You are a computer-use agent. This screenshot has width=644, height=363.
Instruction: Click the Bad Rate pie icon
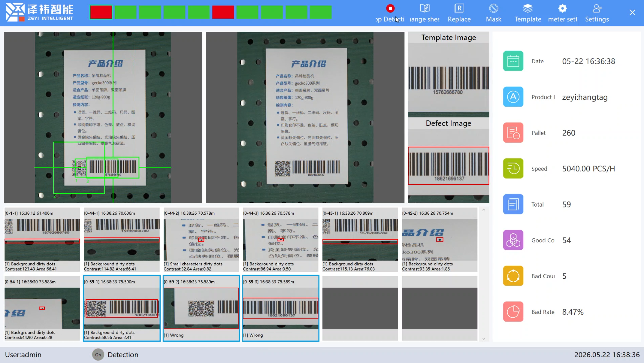point(513,312)
